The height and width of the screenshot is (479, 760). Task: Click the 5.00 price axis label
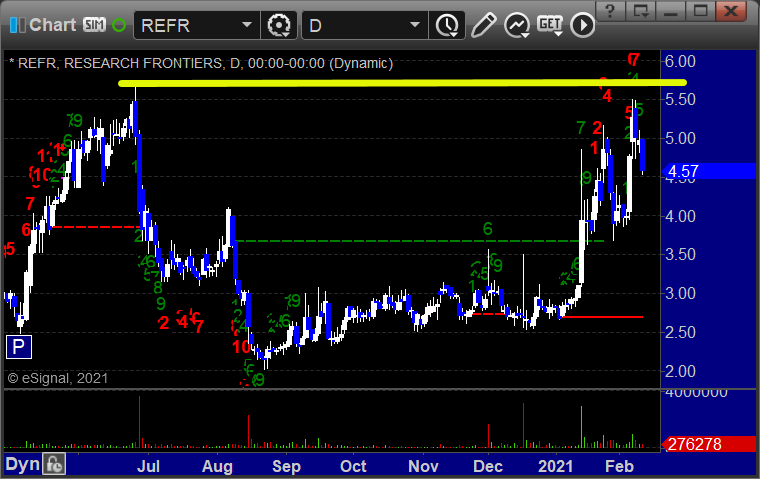pyautogui.click(x=680, y=139)
